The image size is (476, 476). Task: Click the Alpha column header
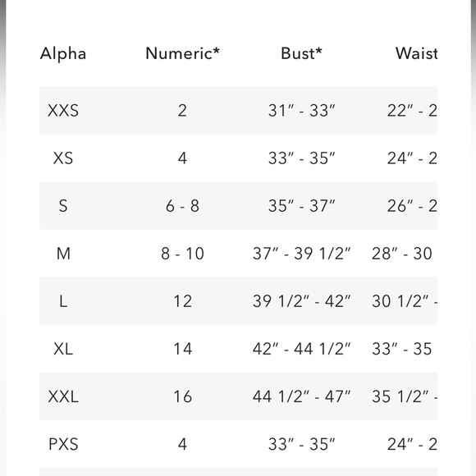pyautogui.click(x=63, y=53)
